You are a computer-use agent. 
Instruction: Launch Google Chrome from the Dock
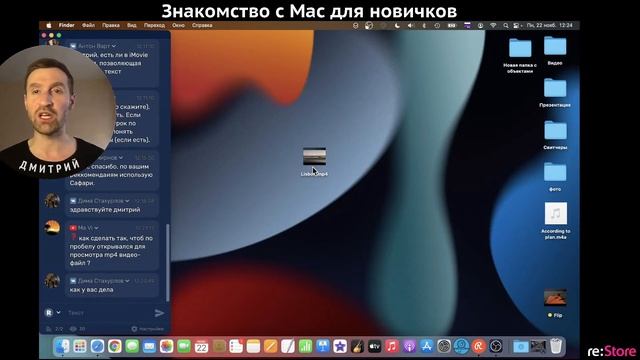pyautogui.click(x=115, y=347)
